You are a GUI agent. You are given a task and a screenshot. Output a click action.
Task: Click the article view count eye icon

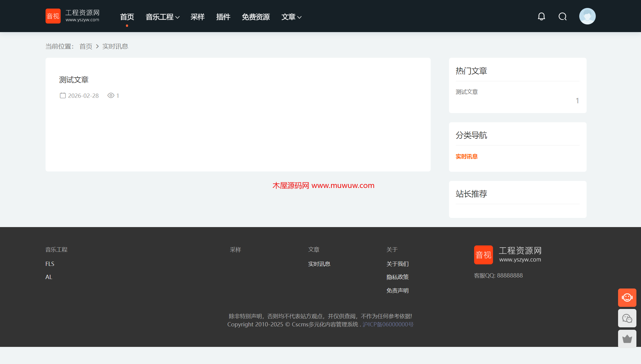click(111, 96)
